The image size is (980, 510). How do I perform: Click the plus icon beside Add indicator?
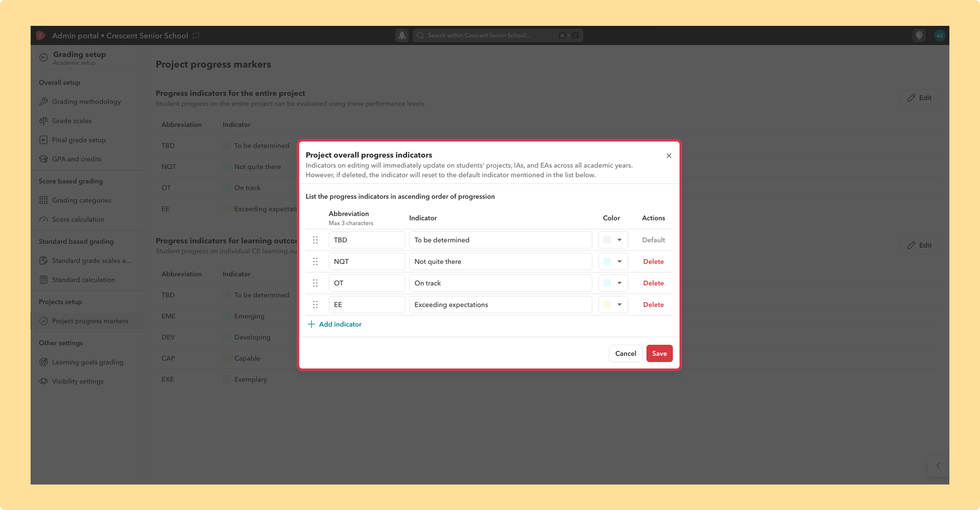pyautogui.click(x=311, y=324)
